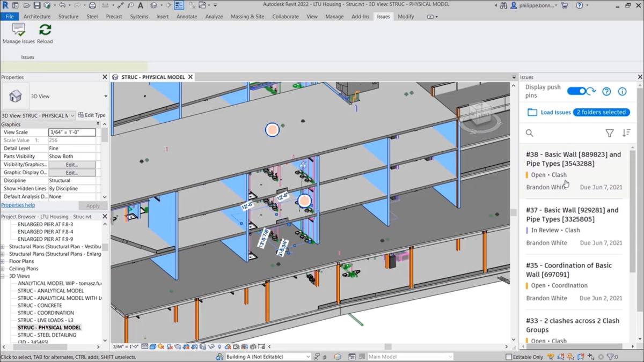Click the Detail Level icon in view control bar
The image size is (644, 362).
pyautogui.click(x=145, y=346)
